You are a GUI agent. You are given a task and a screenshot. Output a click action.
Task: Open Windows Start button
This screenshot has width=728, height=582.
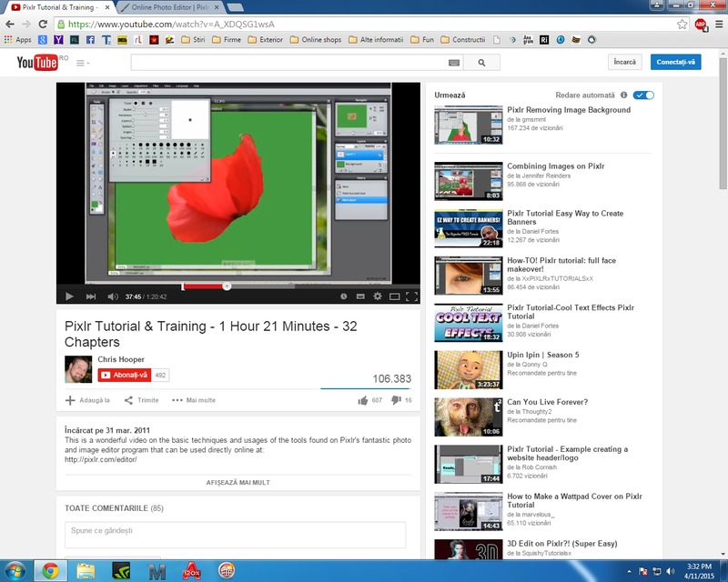tap(15, 571)
